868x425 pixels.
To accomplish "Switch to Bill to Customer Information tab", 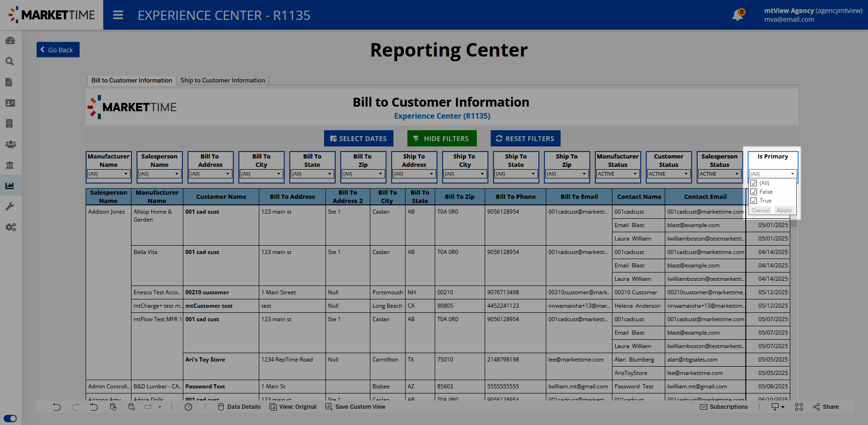I will (131, 81).
